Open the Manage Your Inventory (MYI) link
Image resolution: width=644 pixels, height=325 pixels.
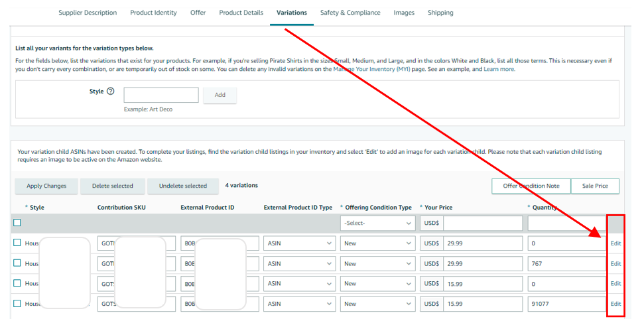coord(371,69)
